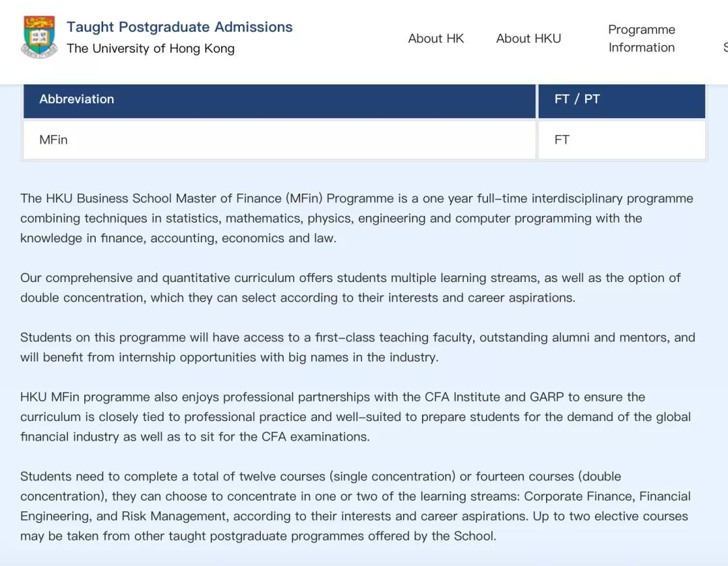Click The University of Hong Kong subtitle
Viewport: 728px width, 566px height.
click(150, 49)
